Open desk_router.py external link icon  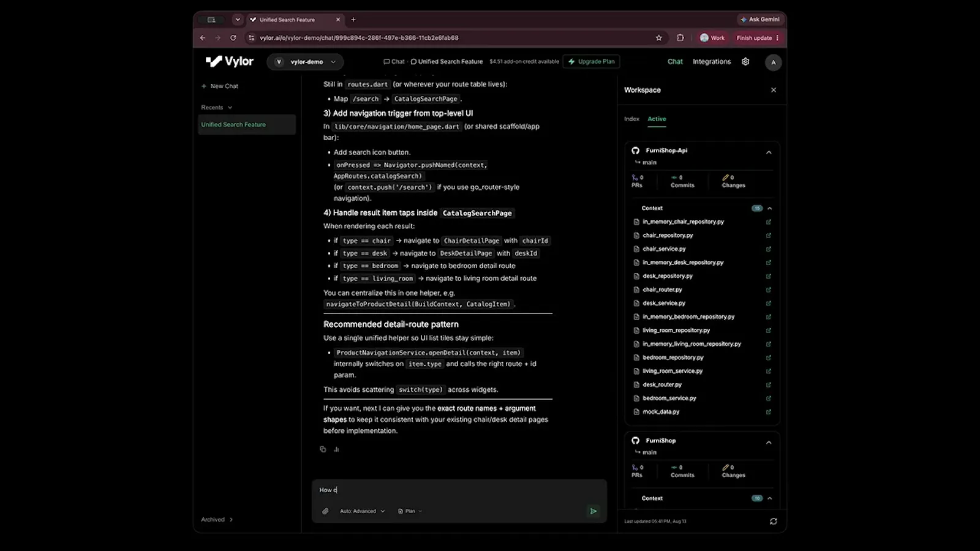pyautogui.click(x=769, y=385)
